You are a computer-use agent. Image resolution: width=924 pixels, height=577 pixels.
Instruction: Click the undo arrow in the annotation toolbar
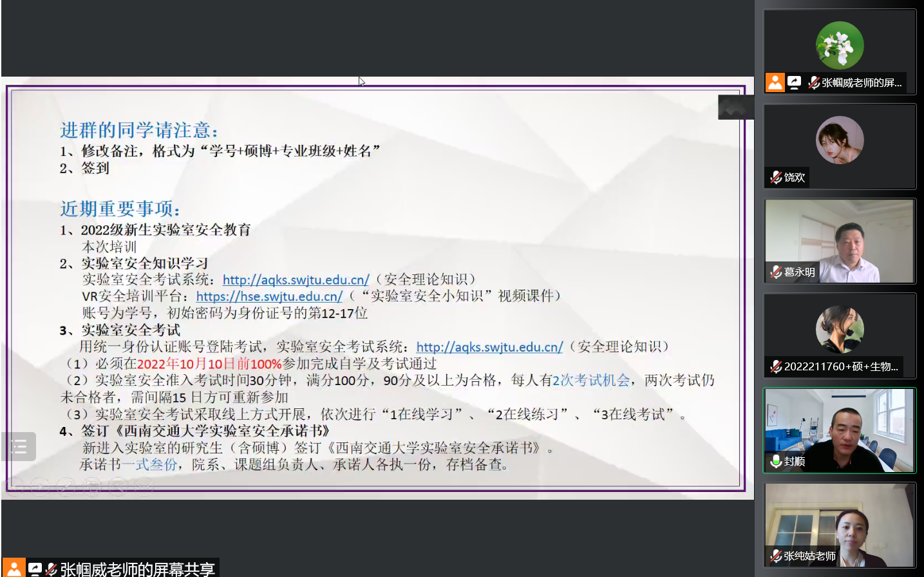pyautogui.click(x=118, y=487)
